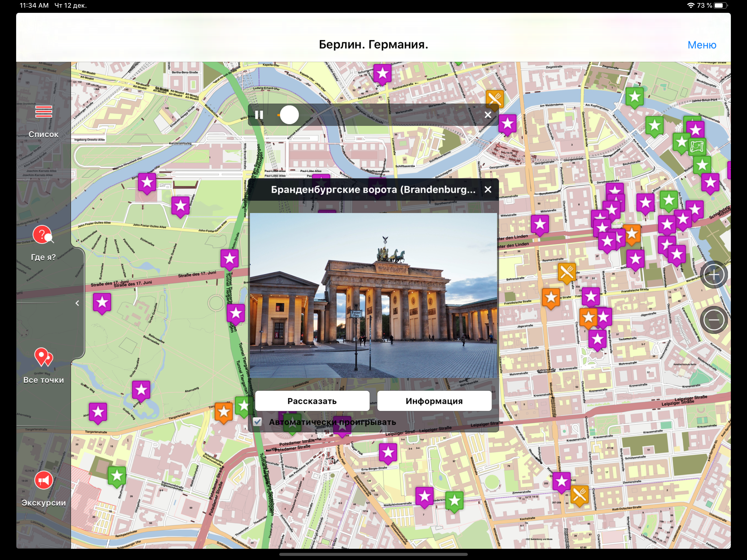
Task: Zoom in the map with plus button
Action: 714,275
